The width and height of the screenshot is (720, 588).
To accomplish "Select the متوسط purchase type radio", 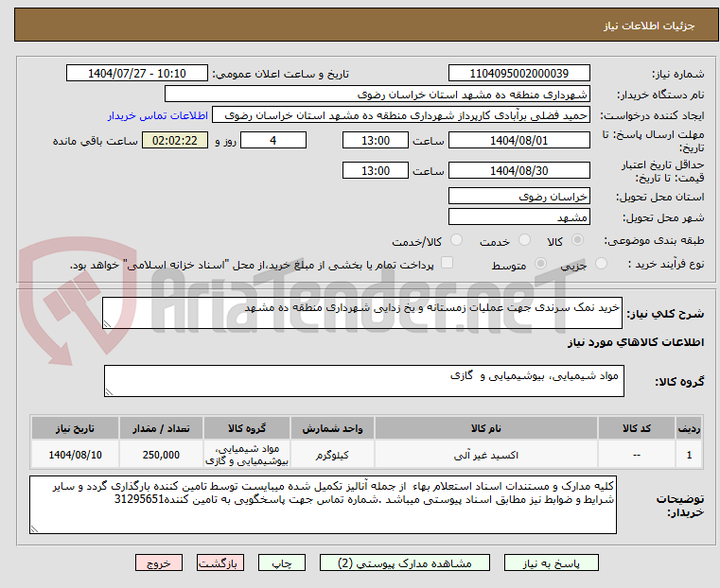I will tap(541, 264).
